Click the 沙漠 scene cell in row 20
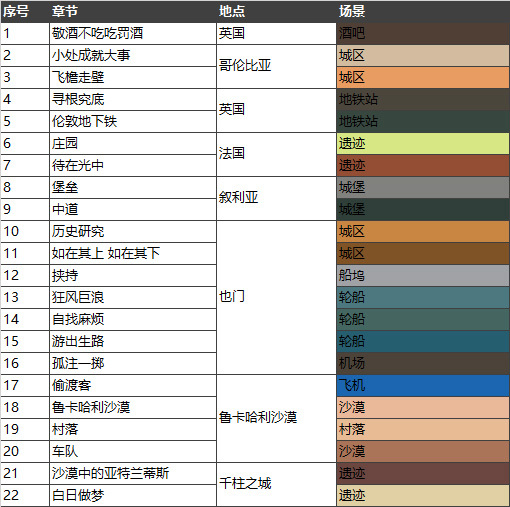 click(423, 451)
